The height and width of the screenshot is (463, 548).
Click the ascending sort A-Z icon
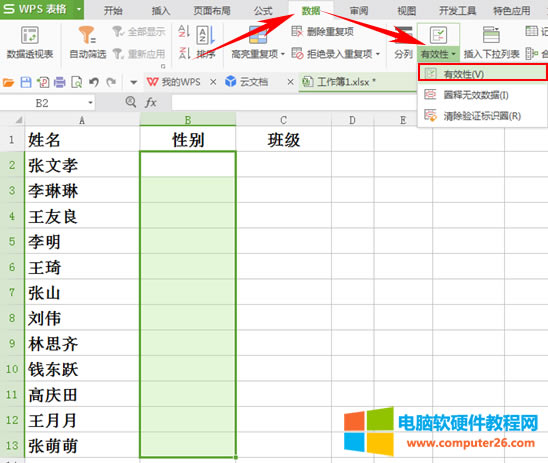pyautogui.click(x=184, y=32)
